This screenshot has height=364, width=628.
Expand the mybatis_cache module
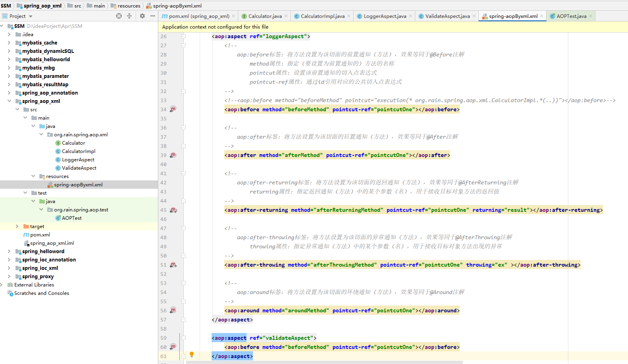coord(9,43)
